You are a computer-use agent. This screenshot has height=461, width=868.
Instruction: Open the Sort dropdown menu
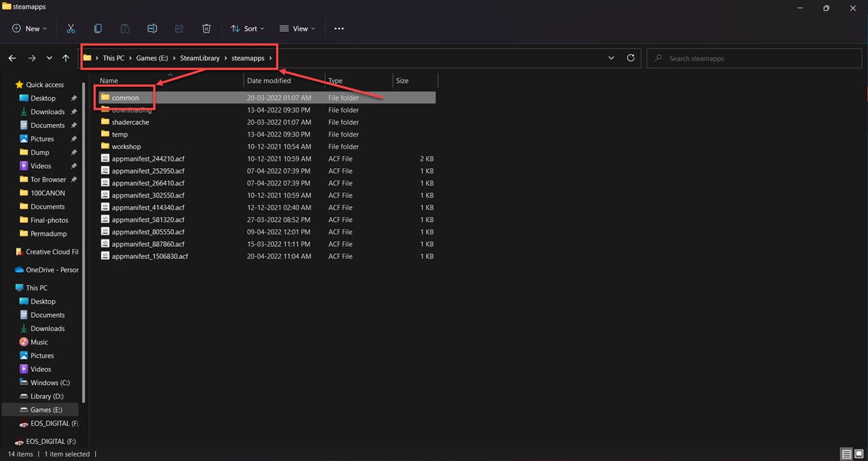click(247, 28)
